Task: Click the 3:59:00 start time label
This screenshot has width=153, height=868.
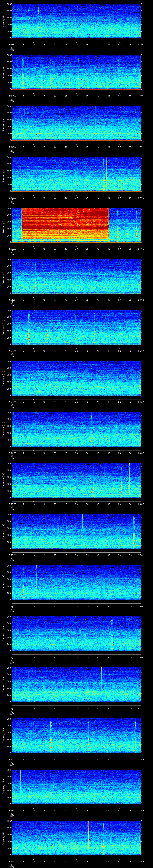Action: [x=12, y=708]
